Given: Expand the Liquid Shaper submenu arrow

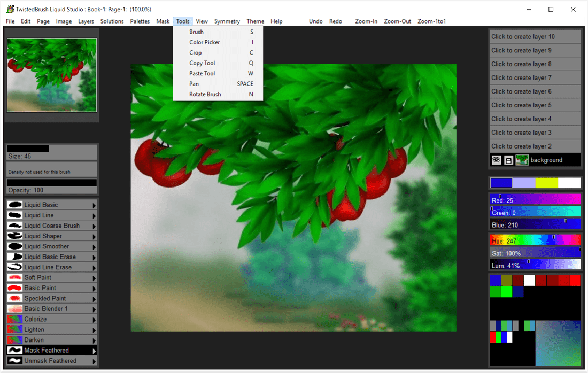Looking at the screenshot, I should click(x=94, y=236).
